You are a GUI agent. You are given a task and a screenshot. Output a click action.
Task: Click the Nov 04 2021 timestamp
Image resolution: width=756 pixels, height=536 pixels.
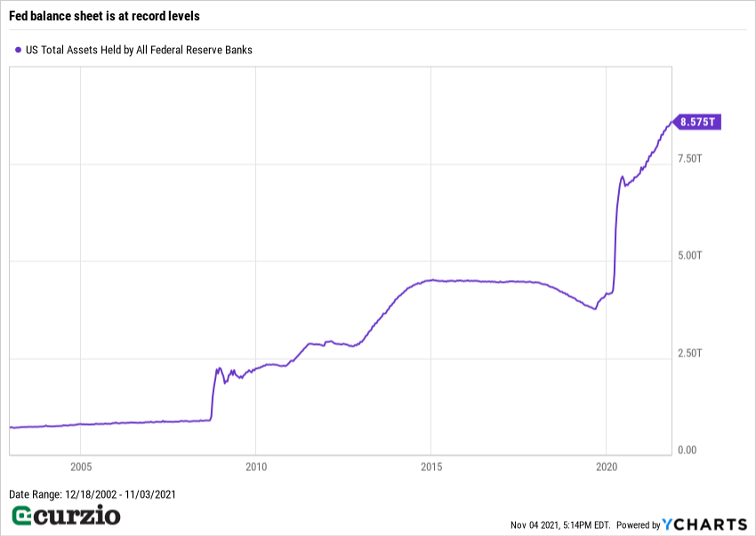[x=559, y=525]
